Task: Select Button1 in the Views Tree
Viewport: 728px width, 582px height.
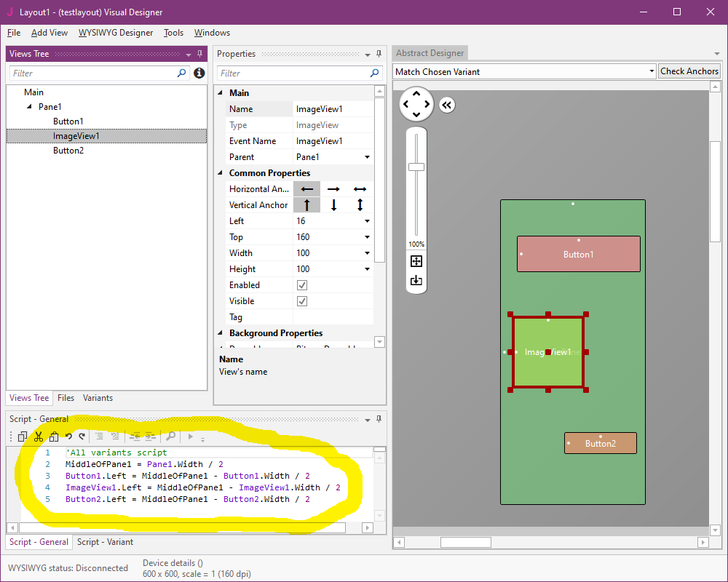Action: [x=68, y=121]
